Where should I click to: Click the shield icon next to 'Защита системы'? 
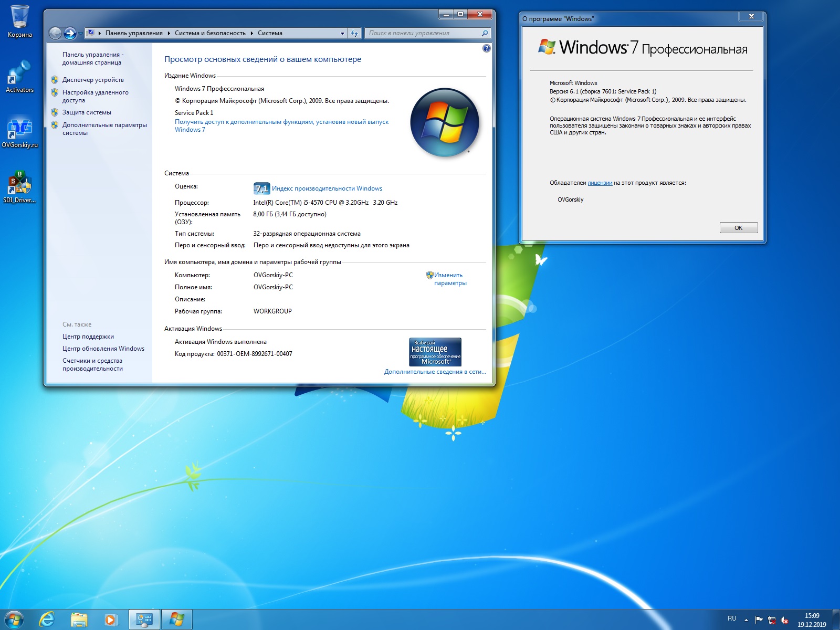55,112
